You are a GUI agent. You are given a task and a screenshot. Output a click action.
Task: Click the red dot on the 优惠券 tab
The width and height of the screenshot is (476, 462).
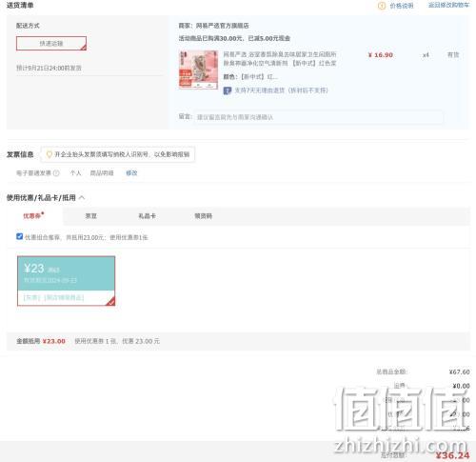coord(43,213)
